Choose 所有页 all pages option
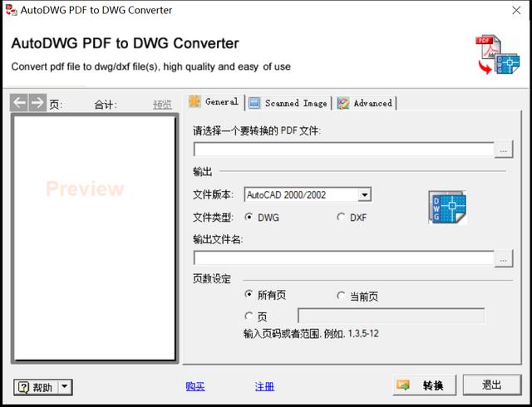 [249, 294]
